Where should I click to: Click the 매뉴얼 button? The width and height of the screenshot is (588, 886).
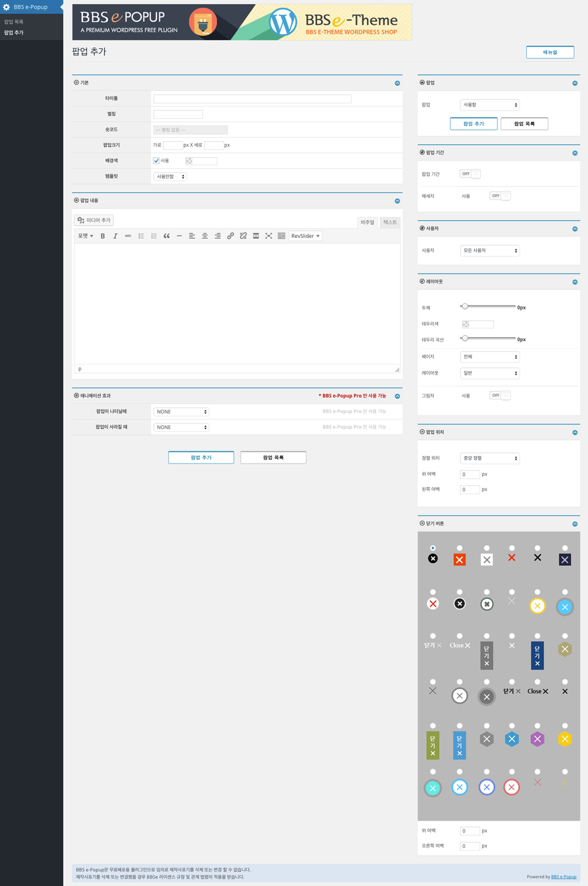tap(550, 52)
